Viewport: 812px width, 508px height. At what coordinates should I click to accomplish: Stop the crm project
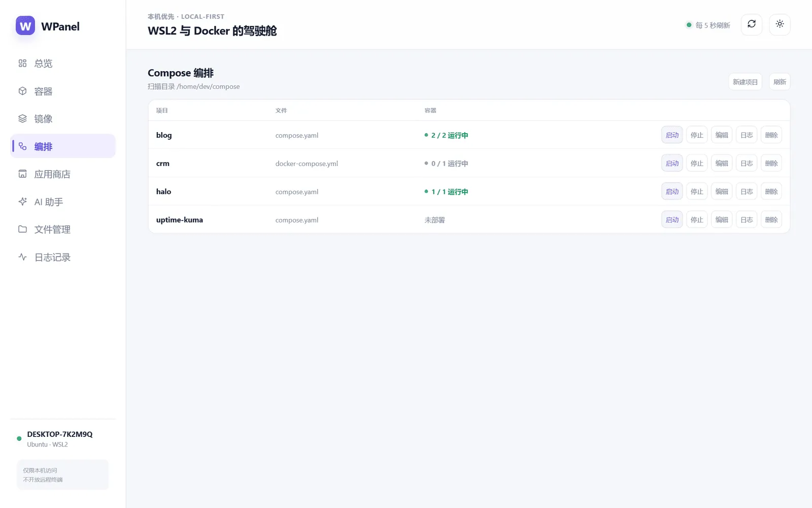(697, 163)
